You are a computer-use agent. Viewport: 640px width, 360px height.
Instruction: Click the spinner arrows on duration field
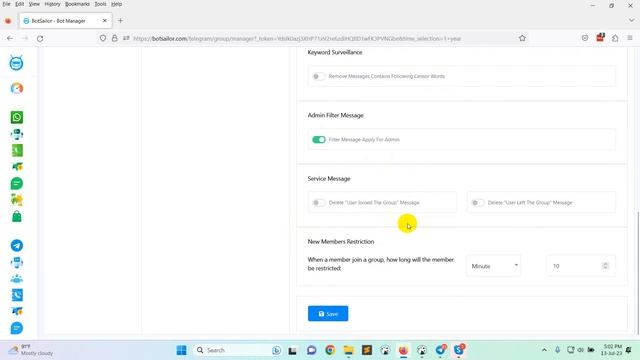[x=605, y=266]
